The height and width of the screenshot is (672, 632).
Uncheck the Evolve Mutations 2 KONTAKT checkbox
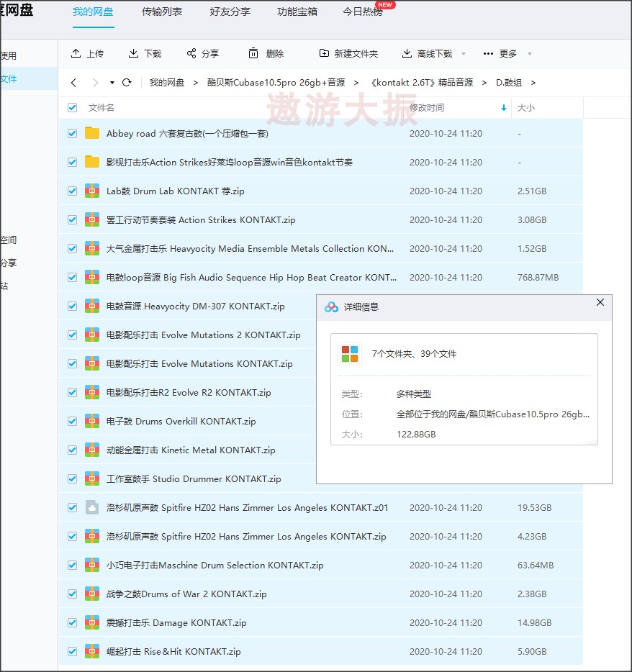[x=73, y=335]
